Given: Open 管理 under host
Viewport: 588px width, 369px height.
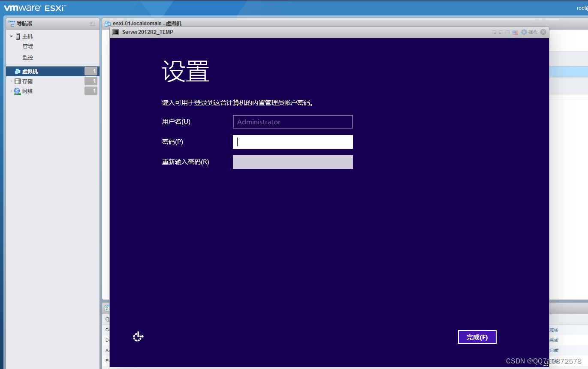Looking at the screenshot, I should 28,46.
